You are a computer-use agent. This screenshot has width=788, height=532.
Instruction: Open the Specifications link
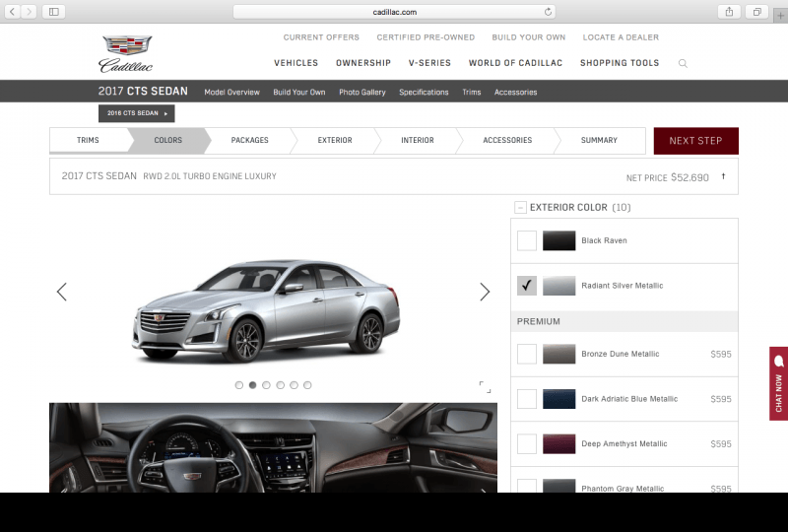coord(424,92)
